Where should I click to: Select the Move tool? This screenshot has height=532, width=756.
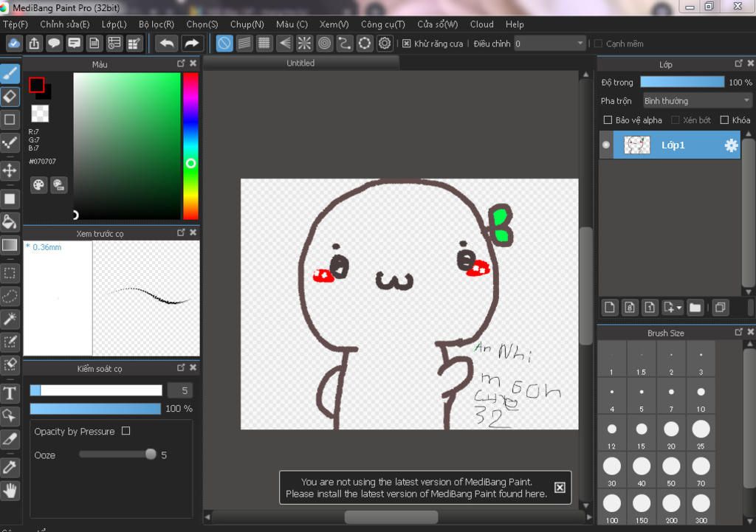pos(10,170)
